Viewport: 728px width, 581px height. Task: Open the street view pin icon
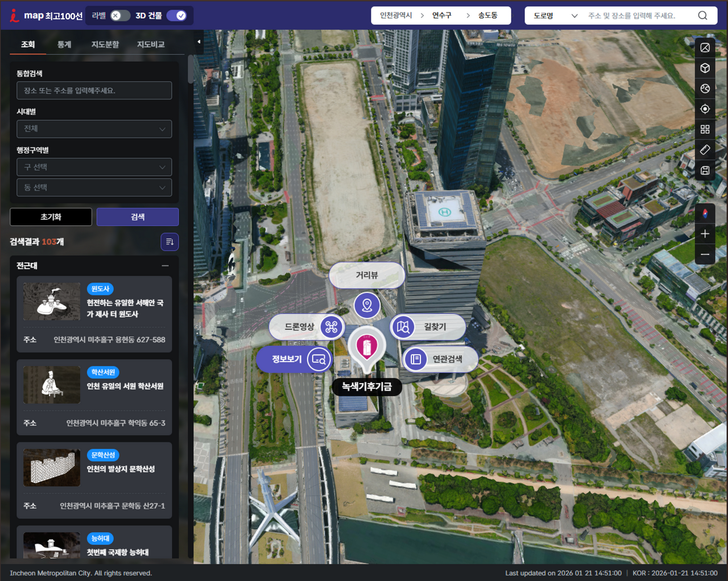click(x=367, y=306)
